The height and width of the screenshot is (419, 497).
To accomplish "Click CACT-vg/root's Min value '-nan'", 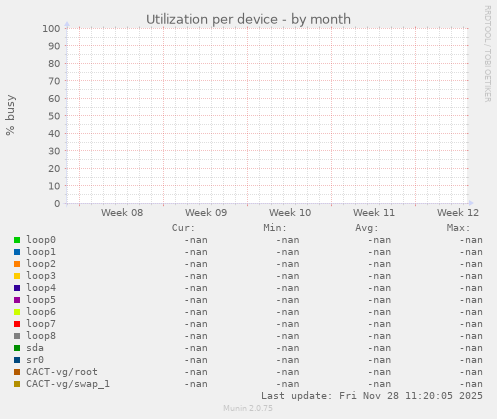I will [288, 372].
